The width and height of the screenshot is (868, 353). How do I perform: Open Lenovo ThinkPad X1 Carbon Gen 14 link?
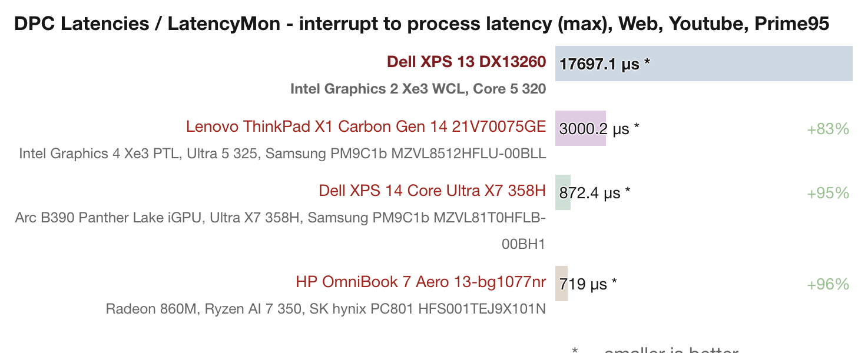[366, 126]
